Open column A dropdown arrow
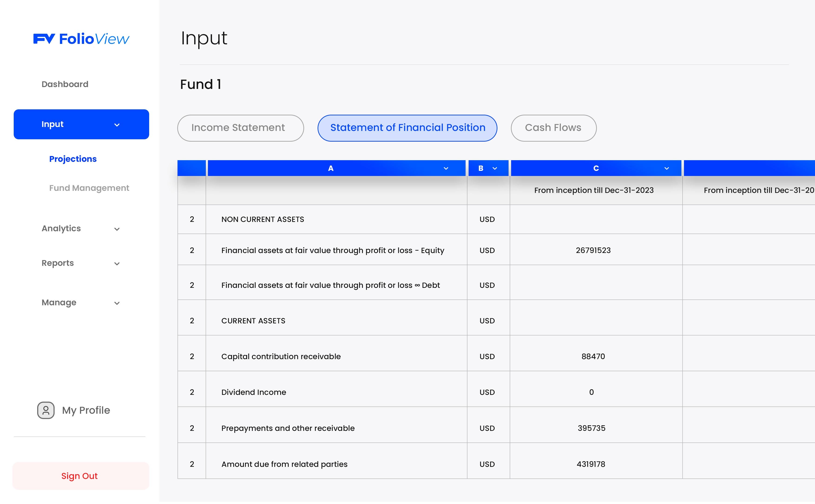Viewport: 815px width, 504px height. click(x=446, y=168)
